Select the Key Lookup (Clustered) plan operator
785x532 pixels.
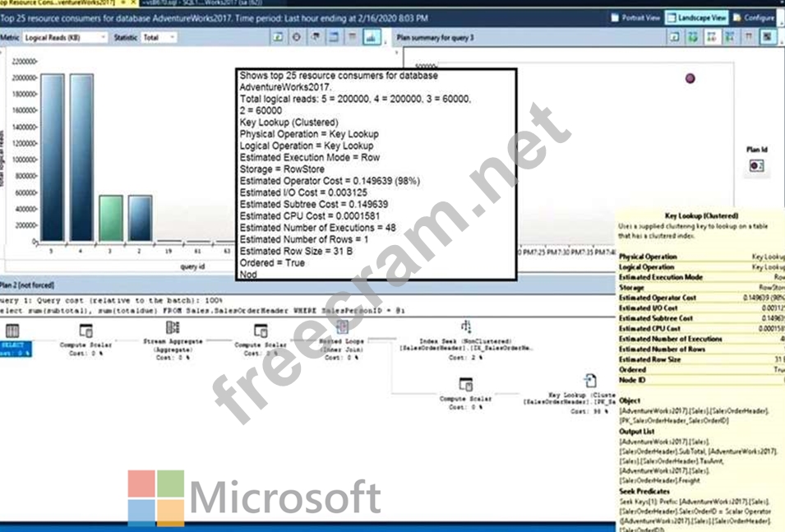click(x=590, y=381)
